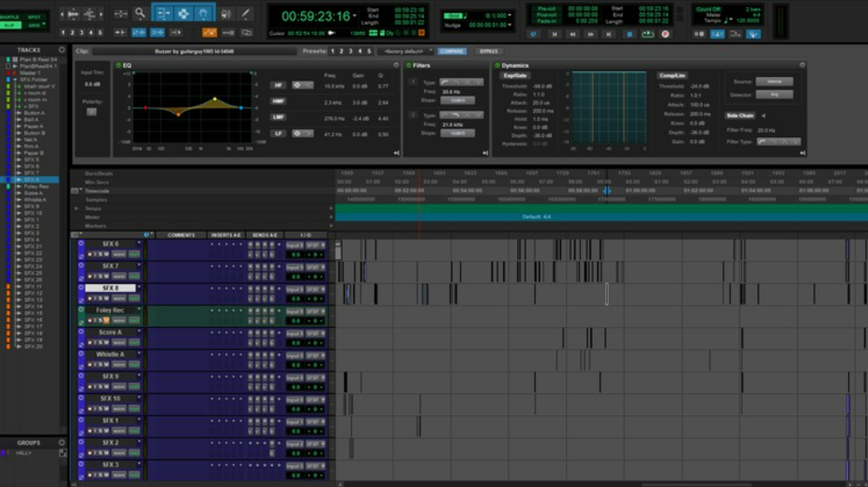Click the BYPASS button
868x487 pixels.
click(489, 51)
